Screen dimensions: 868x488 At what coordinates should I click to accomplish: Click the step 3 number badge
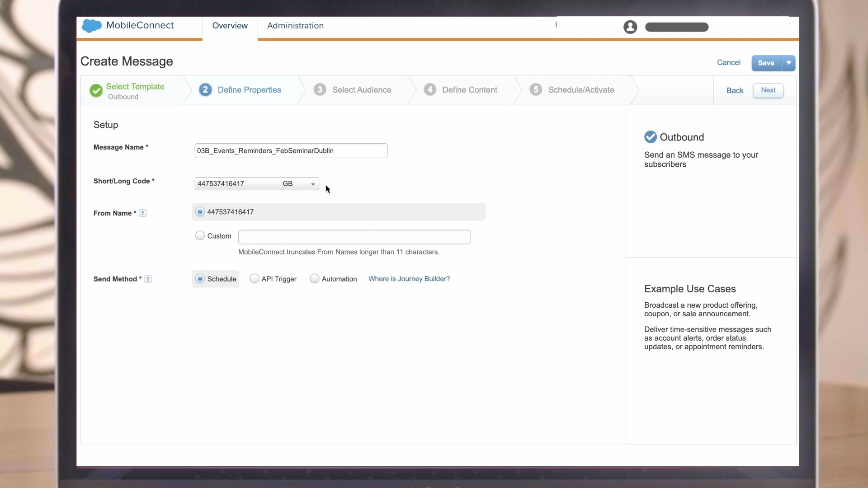(x=320, y=90)
